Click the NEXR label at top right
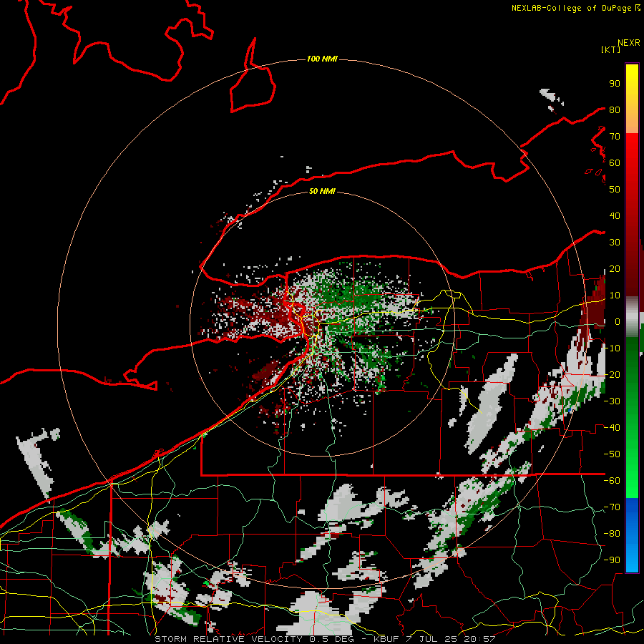644x644 pixels. click(629, 43)
